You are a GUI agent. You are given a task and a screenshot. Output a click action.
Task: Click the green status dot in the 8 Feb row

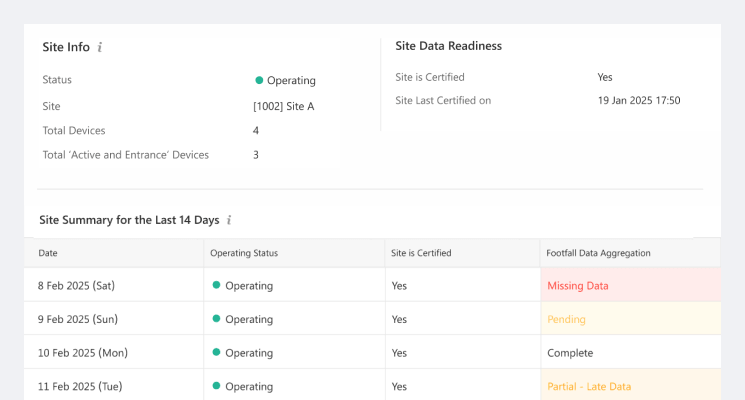(216, 285)
